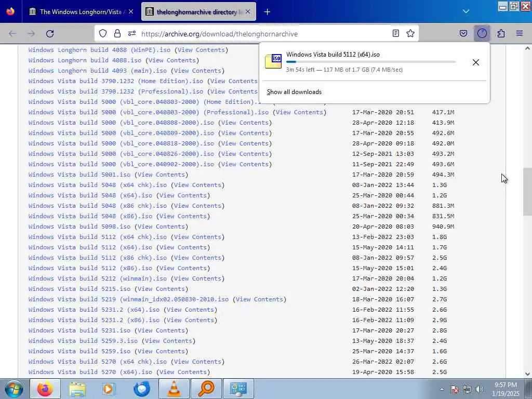Expand the list all tabs chevron

click(466, 11)
